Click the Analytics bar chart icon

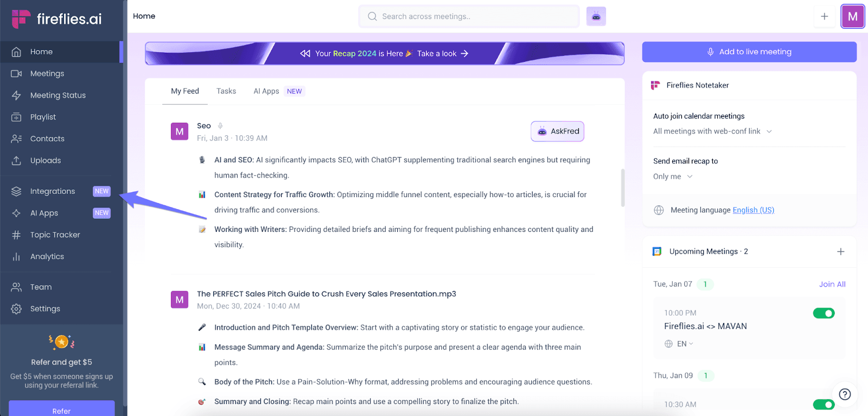tap(16, 256)
